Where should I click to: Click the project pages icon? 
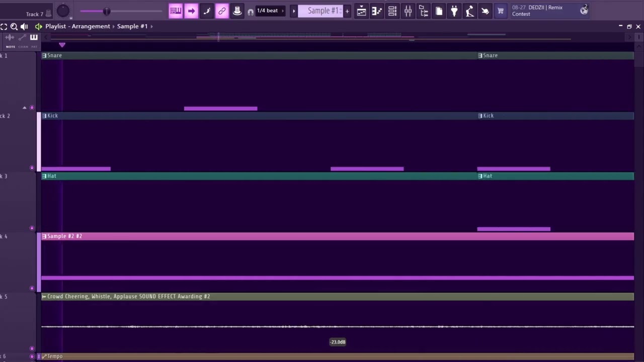(439, 11)
